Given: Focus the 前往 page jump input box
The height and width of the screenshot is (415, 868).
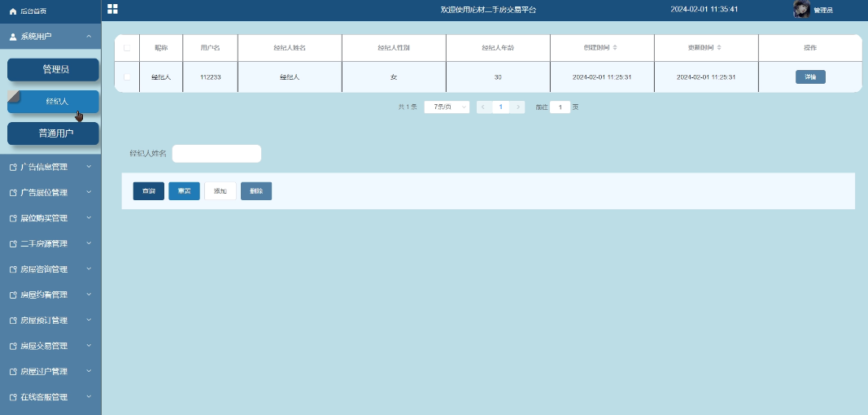Looking at the screenshot, I should click(560, 107).
